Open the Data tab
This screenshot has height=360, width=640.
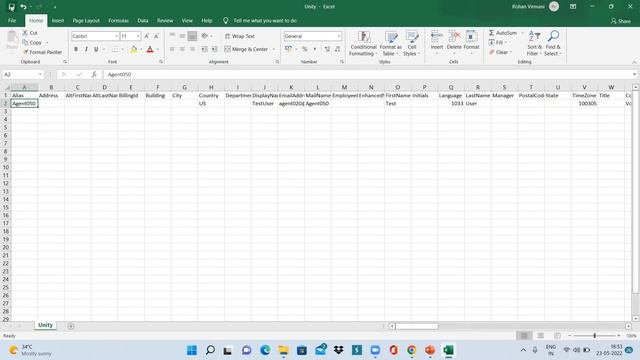click(x=143, y=20)
